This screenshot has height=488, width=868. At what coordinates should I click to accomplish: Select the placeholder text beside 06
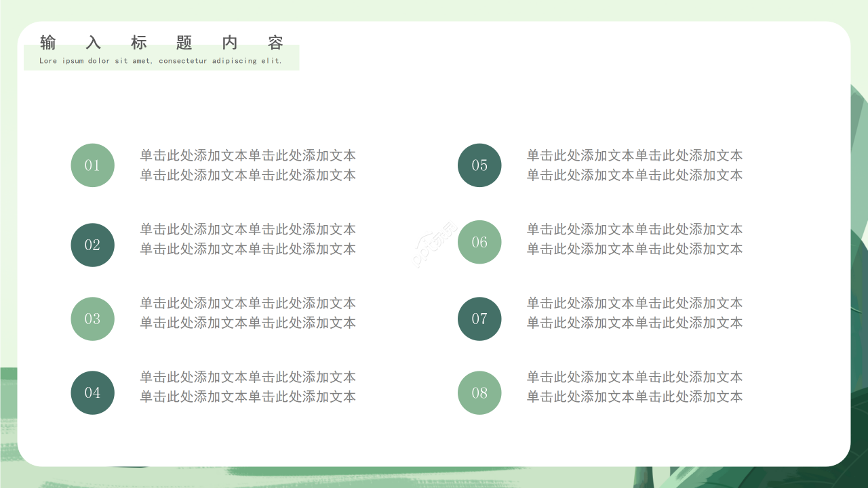(x=635, y=239)
